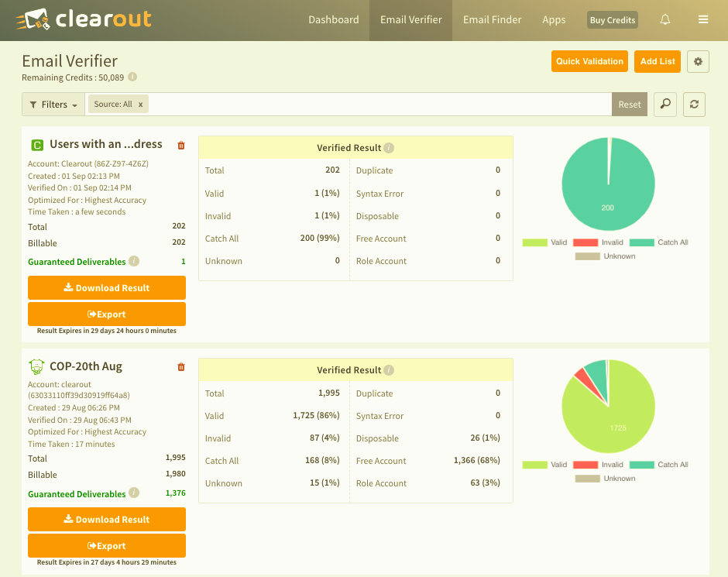The width and height of the screenshot is (728, 577).
Task: Click info icon in second Verified Result header
Action: pyautogui.click(x=389, y=370)
